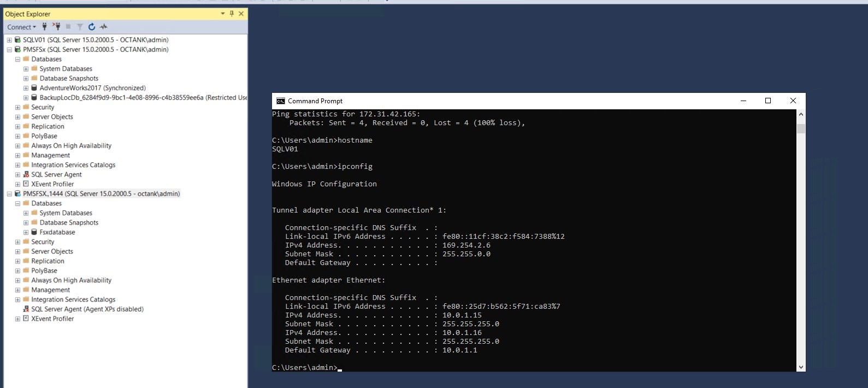Click the SQL Server Agent icon under PMSFSx
The image size is (868, 388).
pos(26,174)
